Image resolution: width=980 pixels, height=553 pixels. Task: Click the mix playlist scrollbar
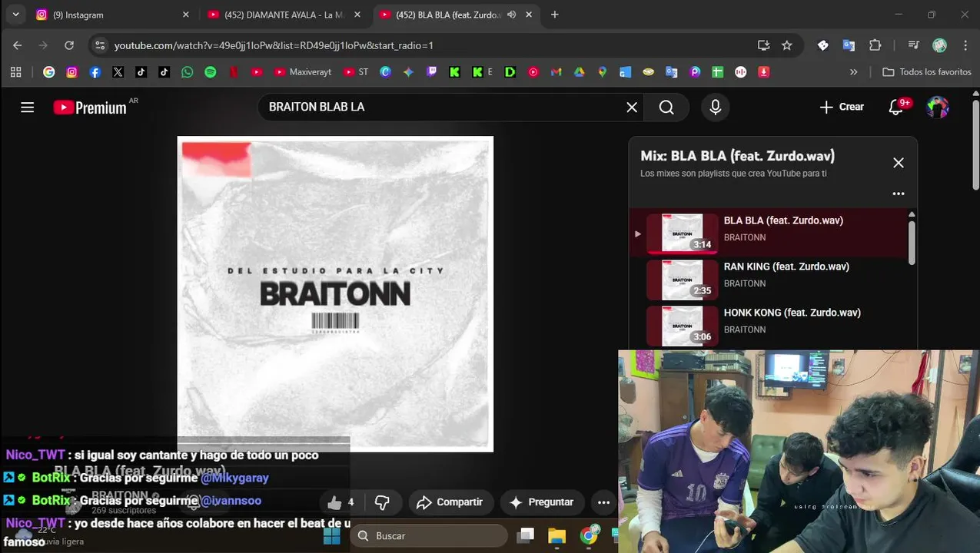pos(912,242)
